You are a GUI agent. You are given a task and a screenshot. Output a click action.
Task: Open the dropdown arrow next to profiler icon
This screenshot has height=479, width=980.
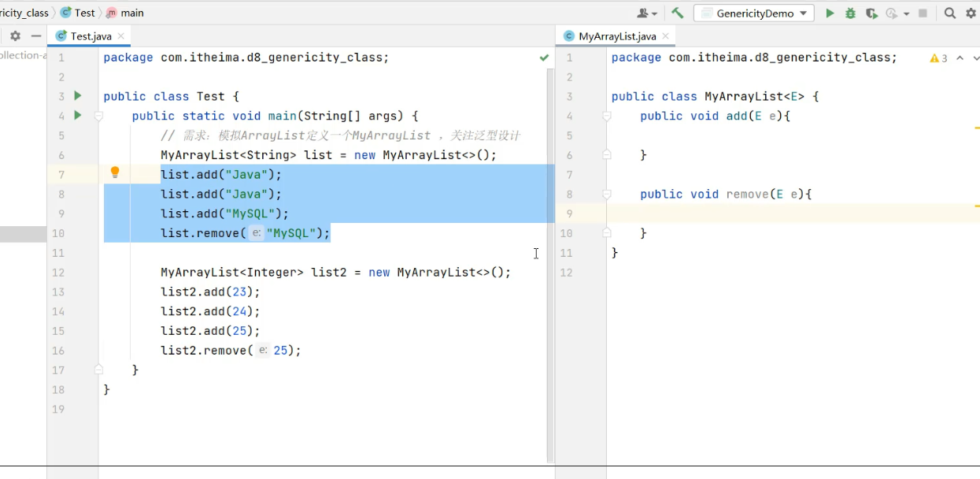907,13
